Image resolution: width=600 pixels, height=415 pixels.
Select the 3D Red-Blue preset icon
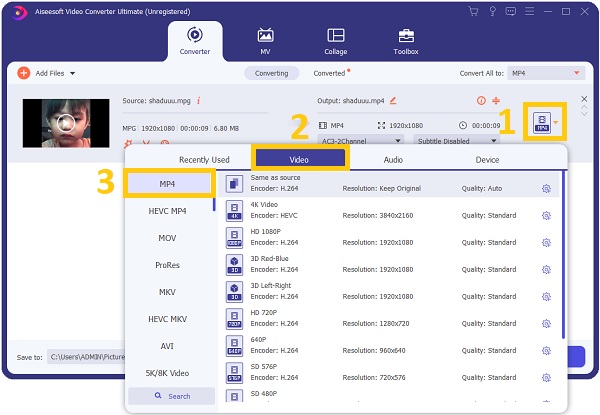[x=234, y=265]
